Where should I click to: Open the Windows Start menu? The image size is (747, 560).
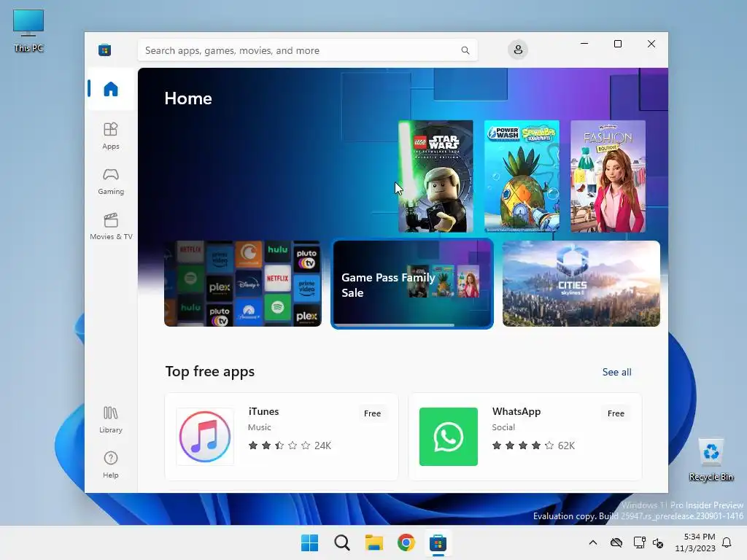click(x=309, y=542)
